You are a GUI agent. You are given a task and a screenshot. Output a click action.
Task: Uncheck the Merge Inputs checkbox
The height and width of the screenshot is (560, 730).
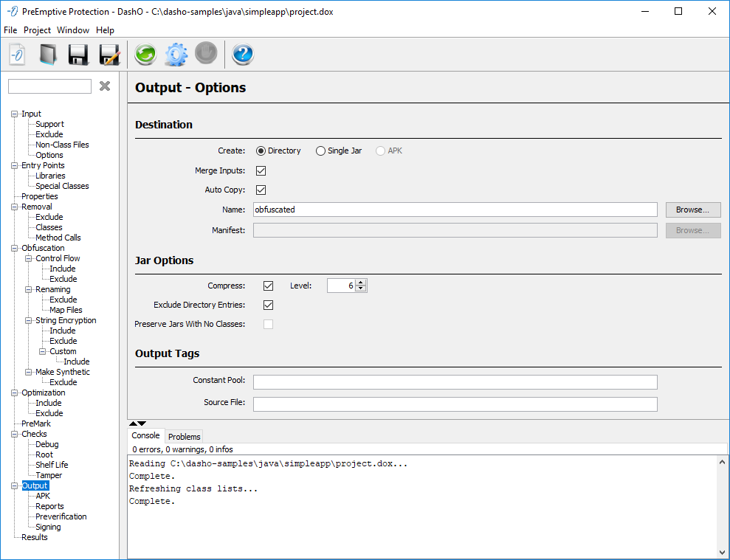[x=261, y=170]
